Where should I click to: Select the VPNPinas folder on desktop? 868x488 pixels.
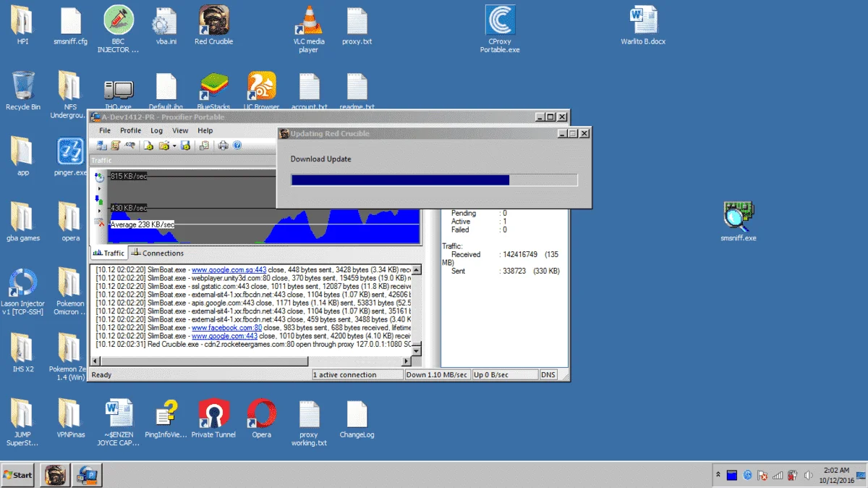[x=70, y=419]
